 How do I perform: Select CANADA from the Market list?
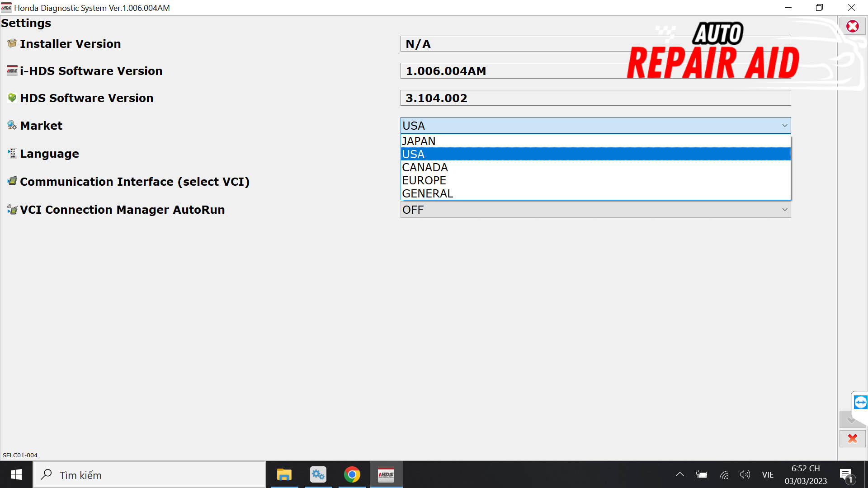[x=425, y=167]
